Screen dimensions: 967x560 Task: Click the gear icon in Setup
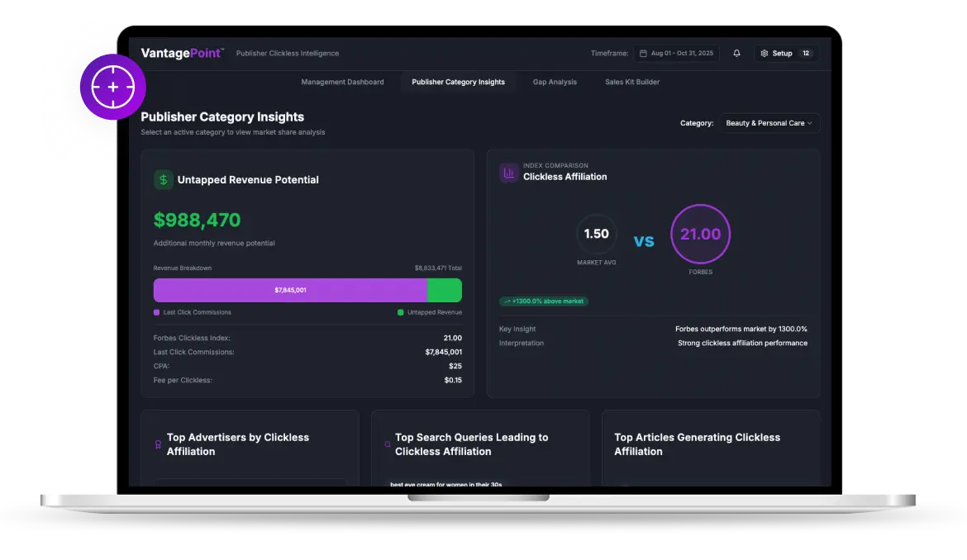pos(765,54)
